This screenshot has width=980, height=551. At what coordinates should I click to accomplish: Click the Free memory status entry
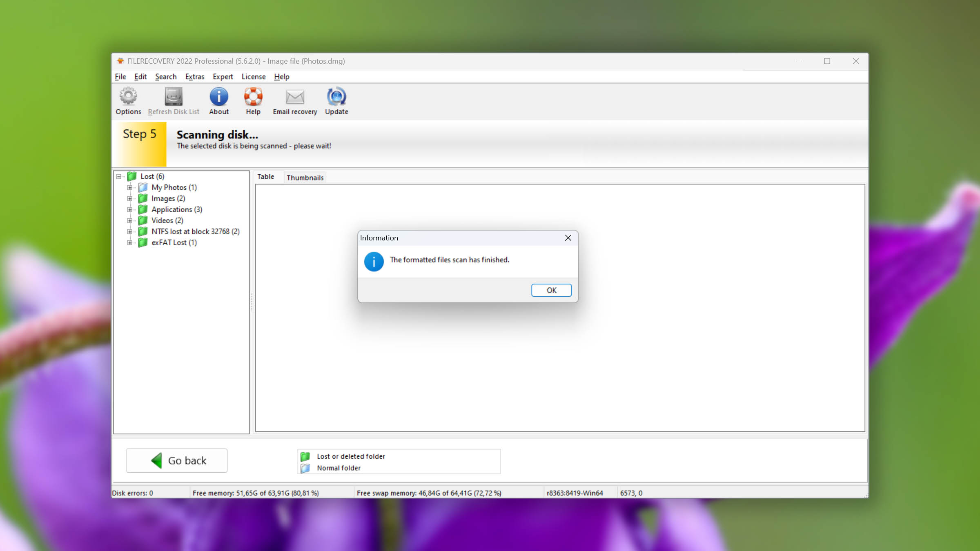click(x=256, y=493)
